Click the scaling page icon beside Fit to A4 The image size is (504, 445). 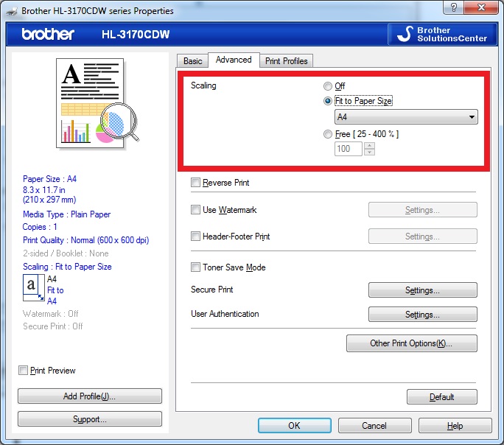tap(33, 287)
